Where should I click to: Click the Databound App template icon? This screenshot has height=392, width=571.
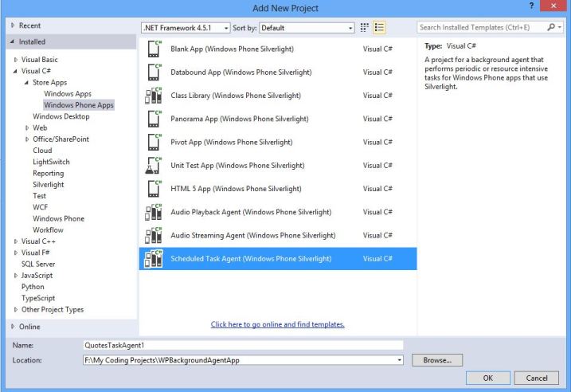click(154, 73)
